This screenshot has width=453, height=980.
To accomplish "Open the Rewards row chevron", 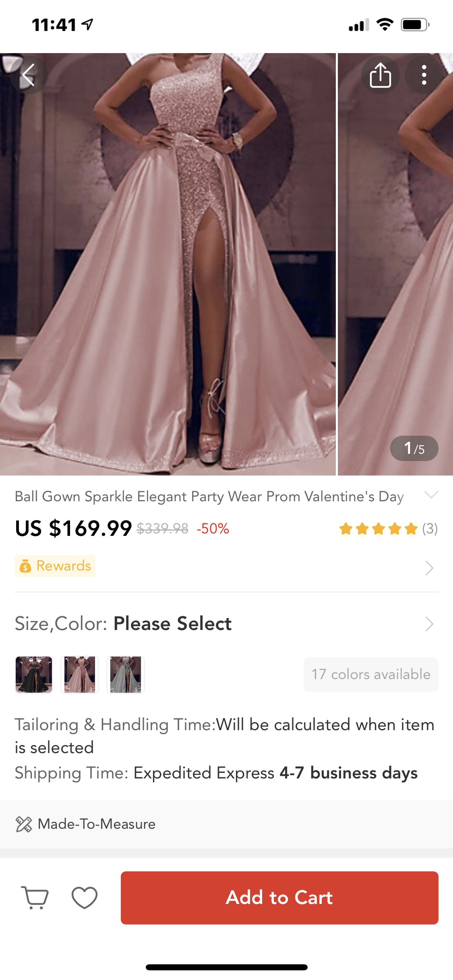I will (429, 568).
